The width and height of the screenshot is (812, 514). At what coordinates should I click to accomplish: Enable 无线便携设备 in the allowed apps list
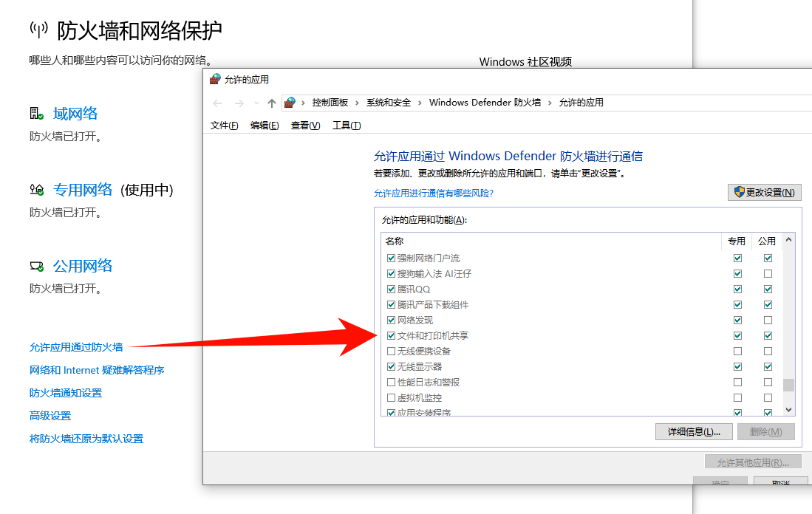(x=391, y=351)
